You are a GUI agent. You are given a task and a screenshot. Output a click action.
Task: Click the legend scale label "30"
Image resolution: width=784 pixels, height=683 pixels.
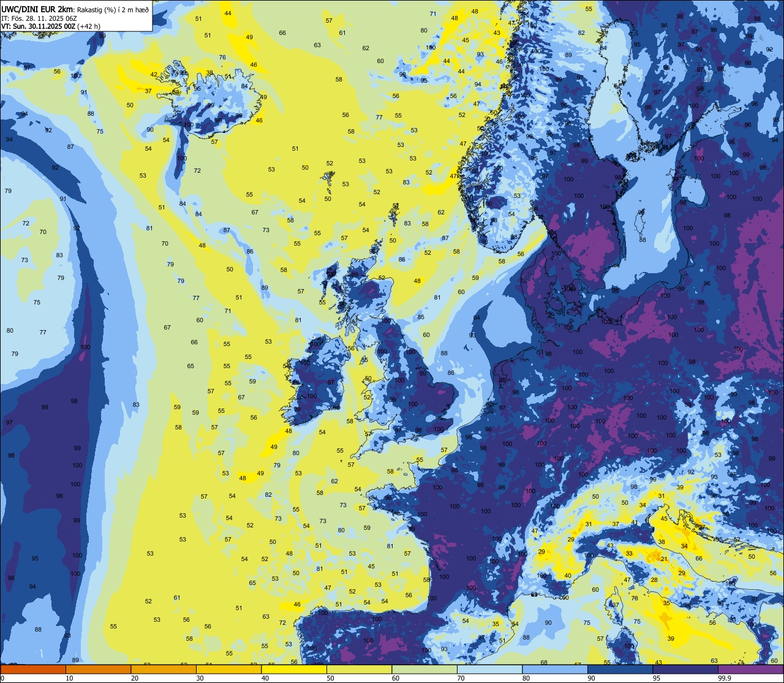tap(200, 678)
